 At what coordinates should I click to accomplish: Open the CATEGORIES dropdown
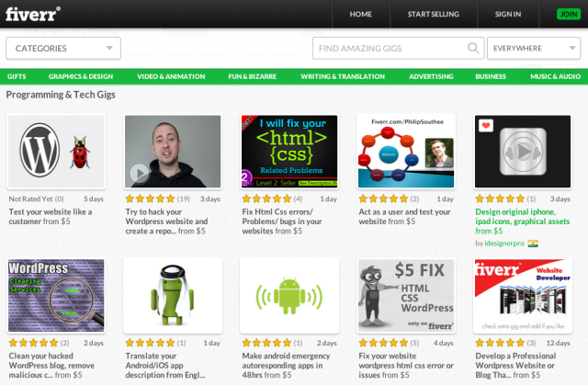point(63,48)
